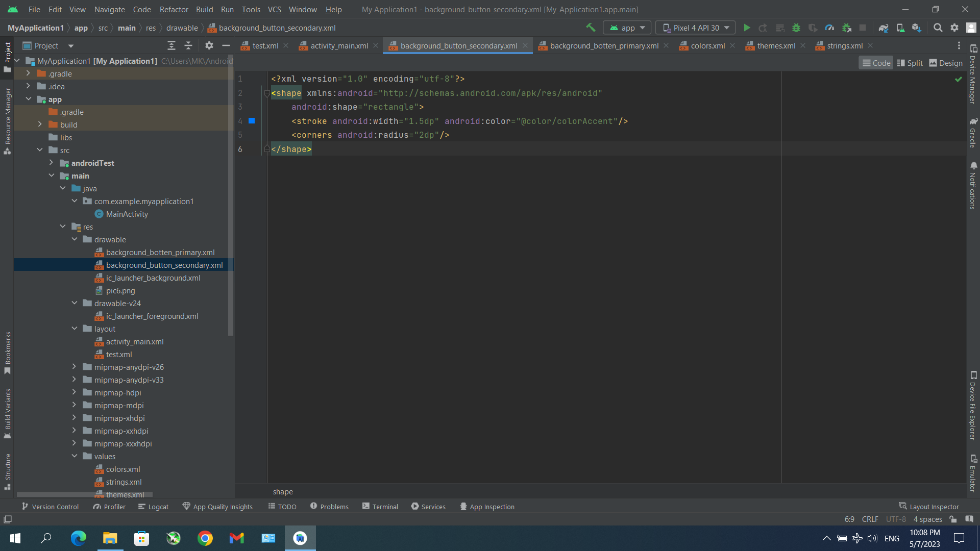Click the CRLF line separator indicator

[x=870, y=519]
